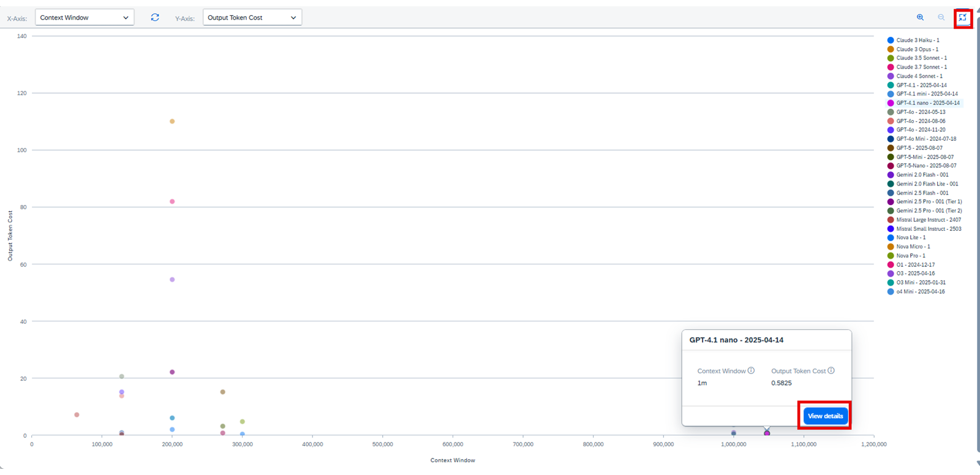980x475 pixels.
Task: Open the Y-Axis Output Token Cost dropdown
Action: coord(252,18)
